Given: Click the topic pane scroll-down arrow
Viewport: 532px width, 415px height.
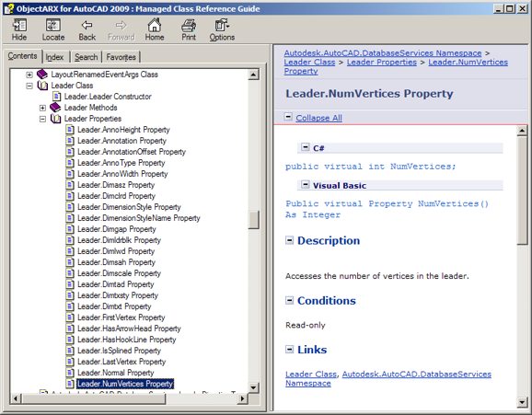Looking at the screenshot, I should [522, 402].
